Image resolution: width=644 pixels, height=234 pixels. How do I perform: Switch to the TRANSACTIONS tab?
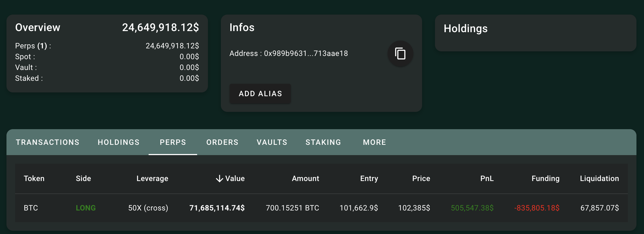tap(48, 142)
